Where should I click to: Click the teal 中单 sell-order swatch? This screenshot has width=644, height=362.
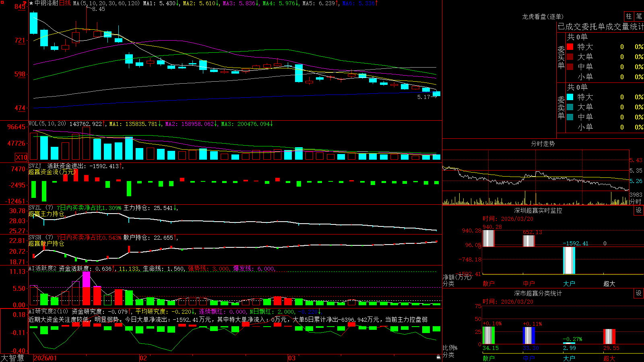coord(570,117)
